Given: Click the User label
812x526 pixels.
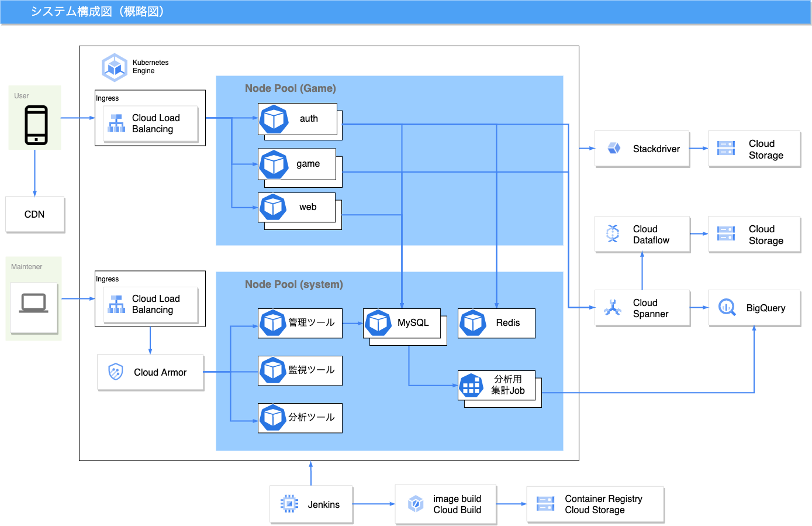Looking at the screenshot, I should 22,96.
